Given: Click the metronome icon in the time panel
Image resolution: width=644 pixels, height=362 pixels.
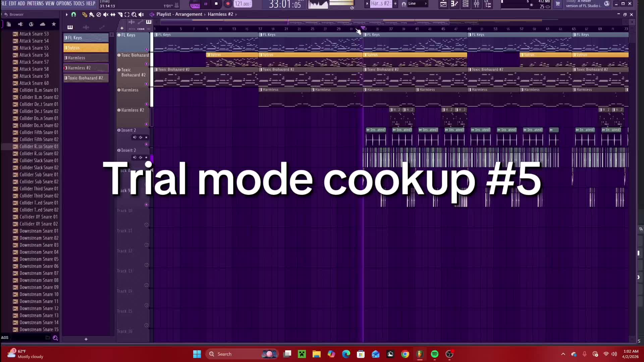Looking at the screenshot, I should pos(177,5).
